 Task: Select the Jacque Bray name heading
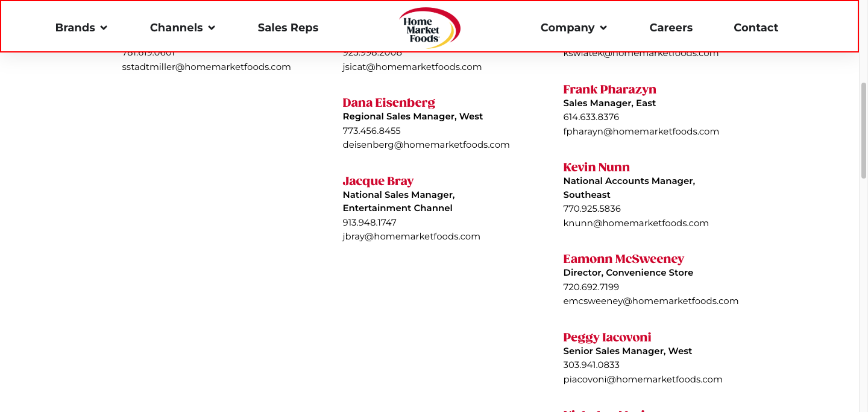[x=378, y=181]
